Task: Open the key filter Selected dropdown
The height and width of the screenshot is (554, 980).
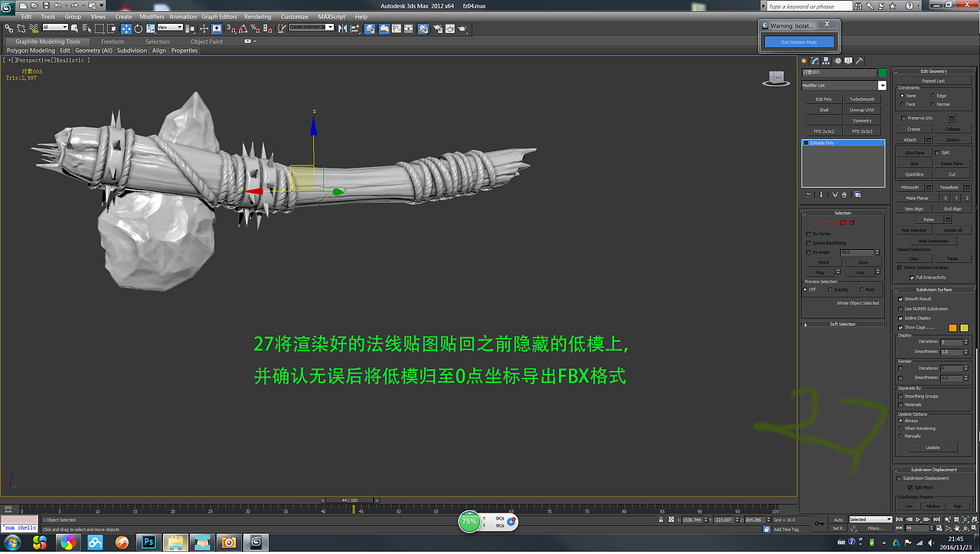Action: (871, 520)
